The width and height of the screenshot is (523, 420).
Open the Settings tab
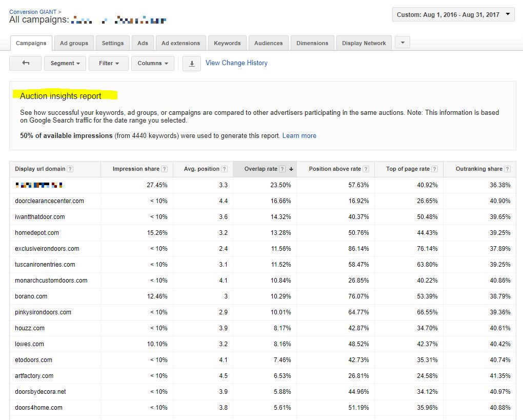click(113, 44)
